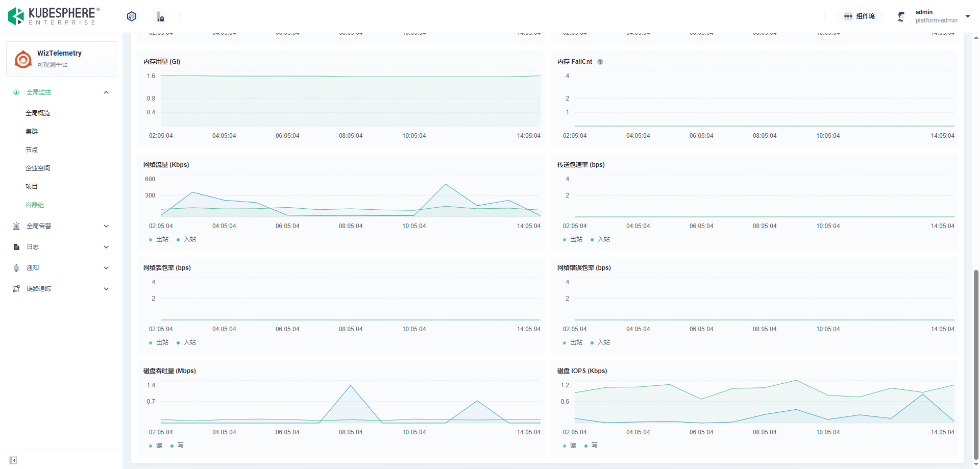
Task: Click the WizTelemetry platform logo
Action: tap(23, 59)
